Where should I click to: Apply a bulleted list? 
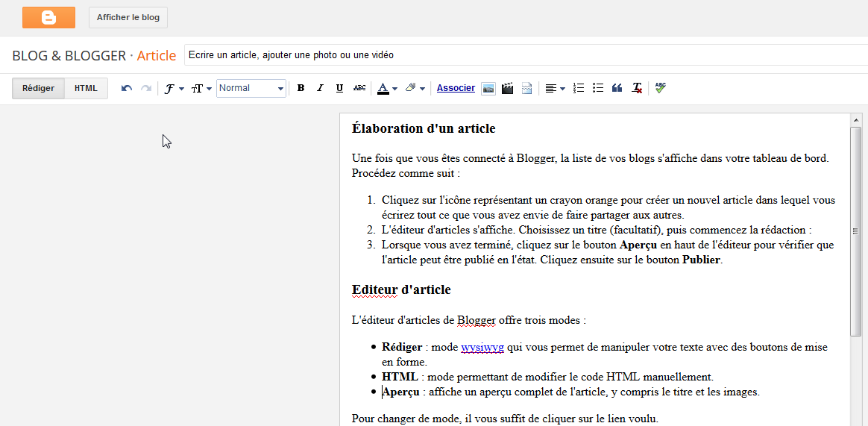tap(598, 88)
